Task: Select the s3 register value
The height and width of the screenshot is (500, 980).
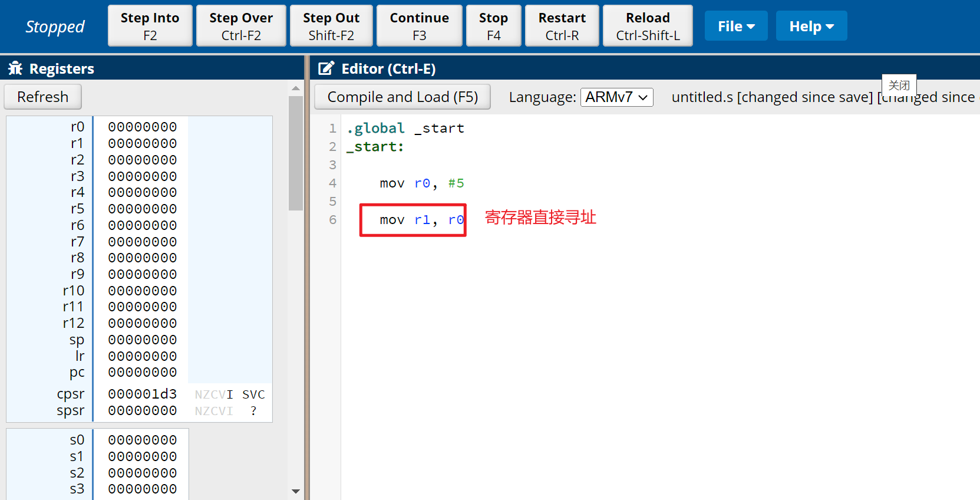Action: click(143, 489)
